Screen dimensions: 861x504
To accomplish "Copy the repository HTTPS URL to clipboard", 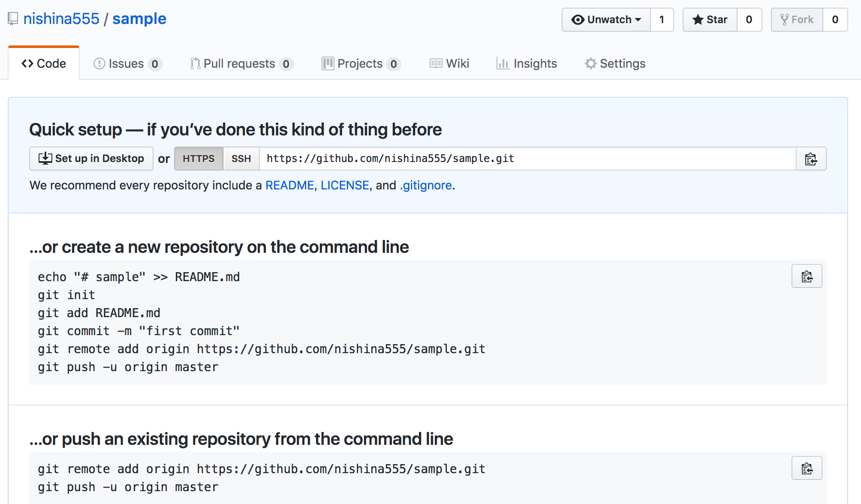I will tap(811, 159).
